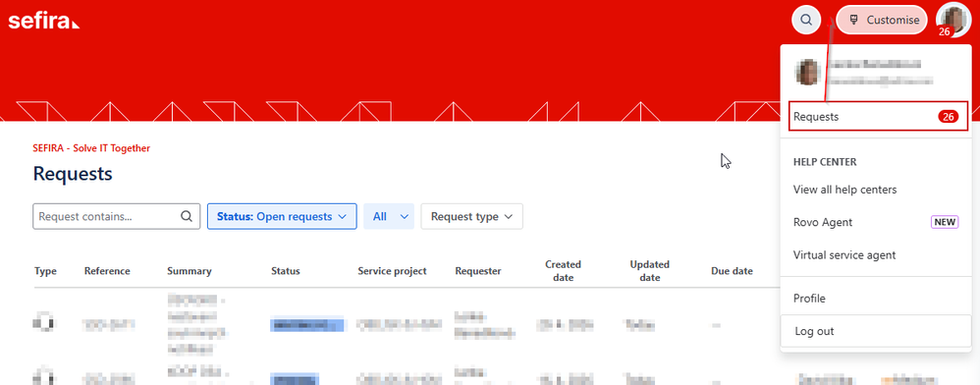Open Profile from the user menu
Image resolution: width=980 pixels, height=385 pixels.
(809, 299)
